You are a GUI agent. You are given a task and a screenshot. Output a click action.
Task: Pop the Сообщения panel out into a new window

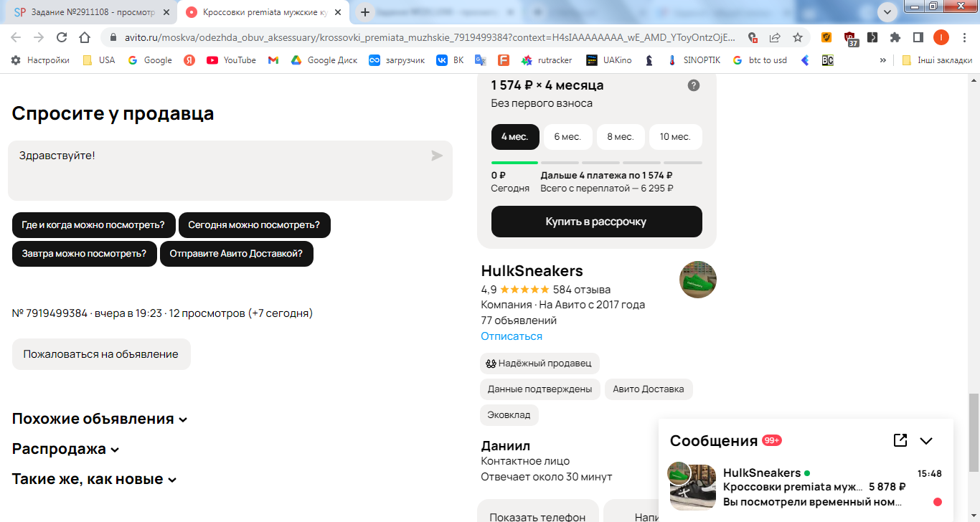(x=900, y=440)
